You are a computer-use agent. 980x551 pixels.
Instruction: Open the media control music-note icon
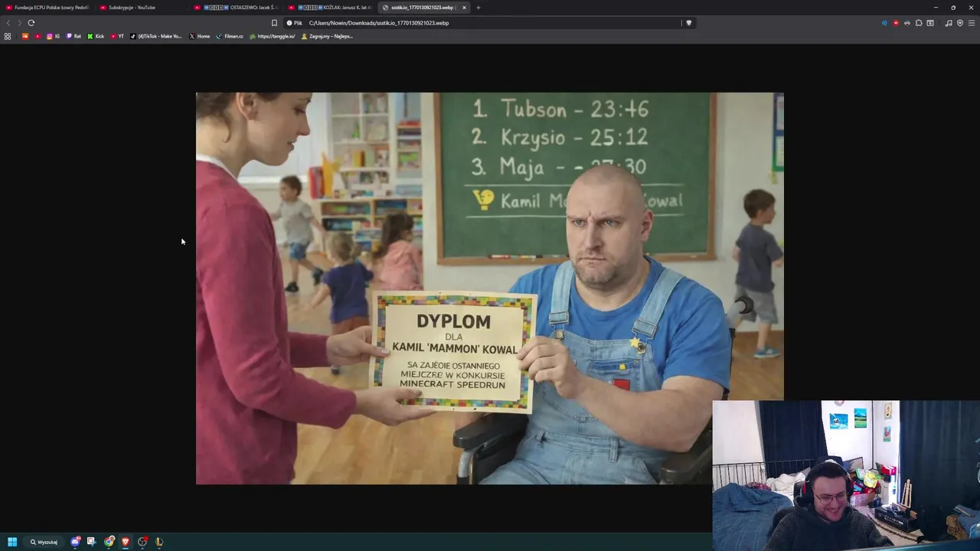tap(949, 23)
